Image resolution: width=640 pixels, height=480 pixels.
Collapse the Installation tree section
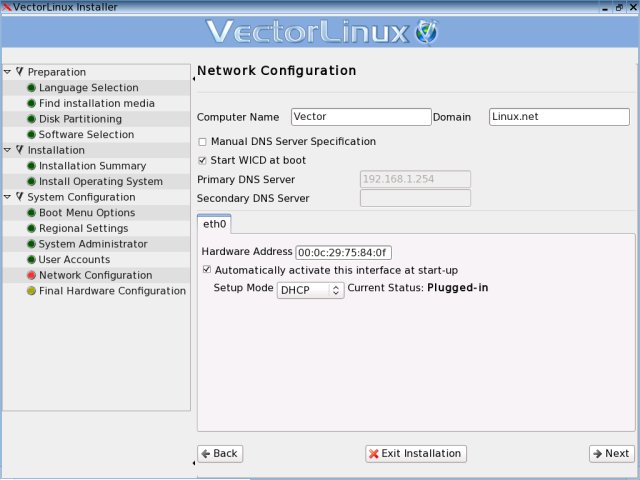coord(7,150)
